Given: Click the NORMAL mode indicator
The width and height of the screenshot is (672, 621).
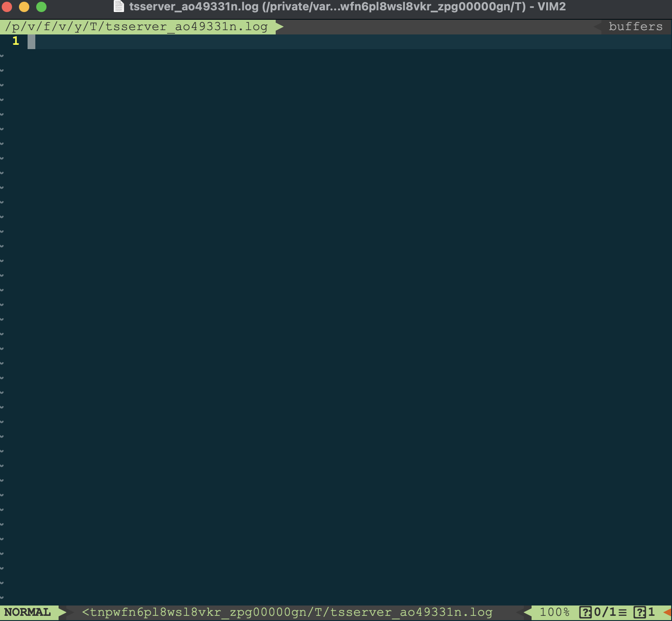Looking at the screenshot, I should click(x=27, y=612).
